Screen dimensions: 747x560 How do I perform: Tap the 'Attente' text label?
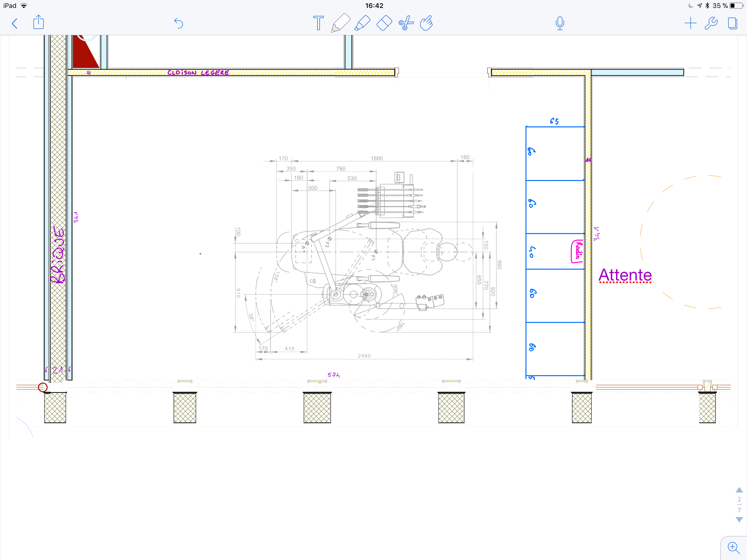click(x=625, y=275)
